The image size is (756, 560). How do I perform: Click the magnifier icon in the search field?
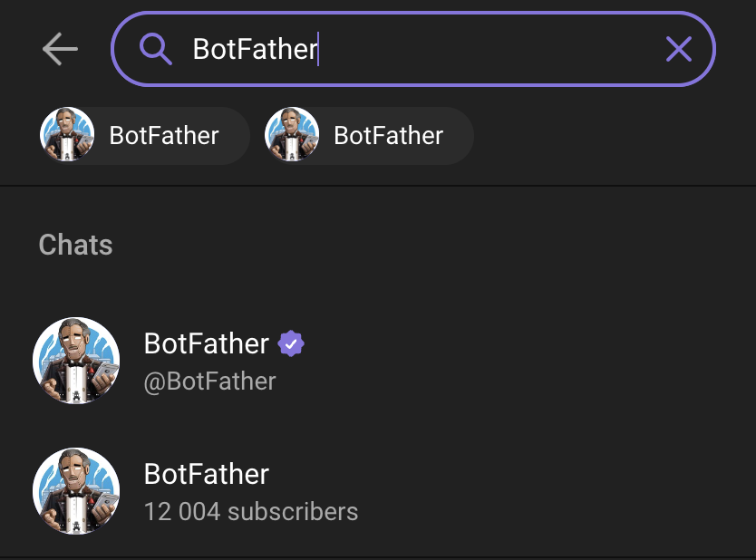(156, 49)
